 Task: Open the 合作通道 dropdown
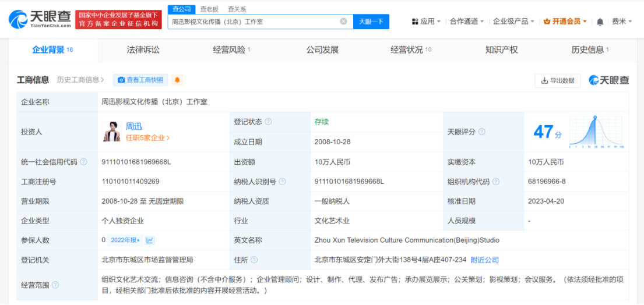467,22
